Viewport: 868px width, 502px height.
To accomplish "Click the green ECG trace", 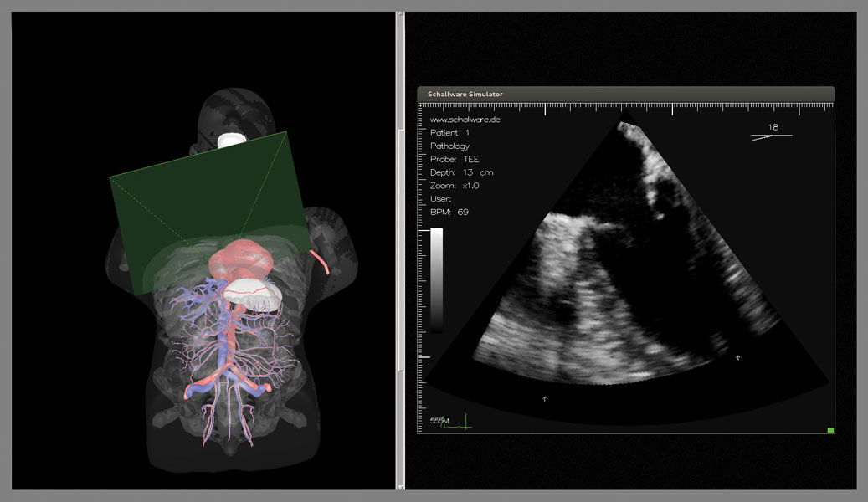I will point(457,423).
